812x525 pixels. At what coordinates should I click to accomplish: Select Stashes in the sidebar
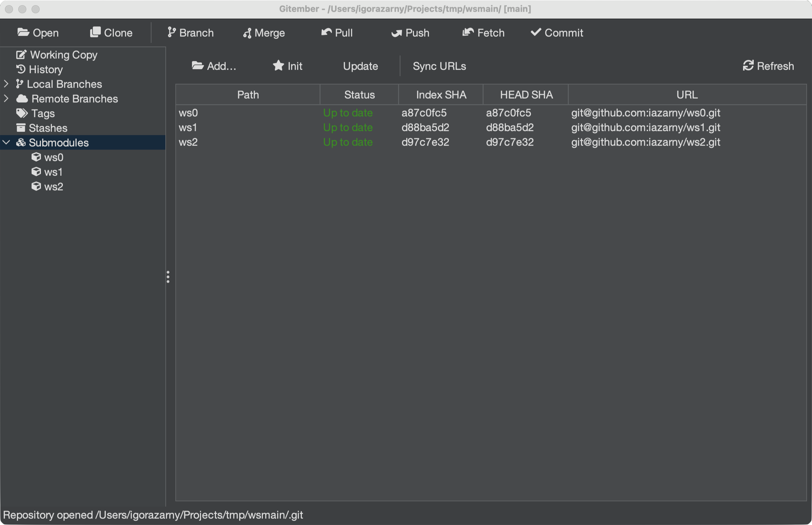[48, 128]
